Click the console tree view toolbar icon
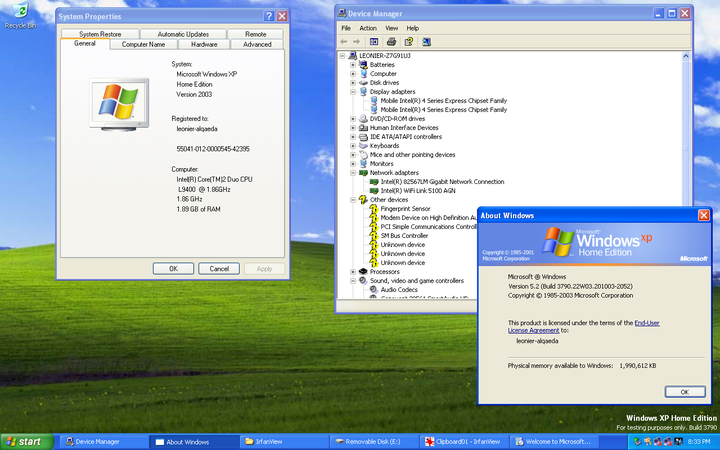The height and width of the screenshot is (450, 720). (x=374, y=42)
